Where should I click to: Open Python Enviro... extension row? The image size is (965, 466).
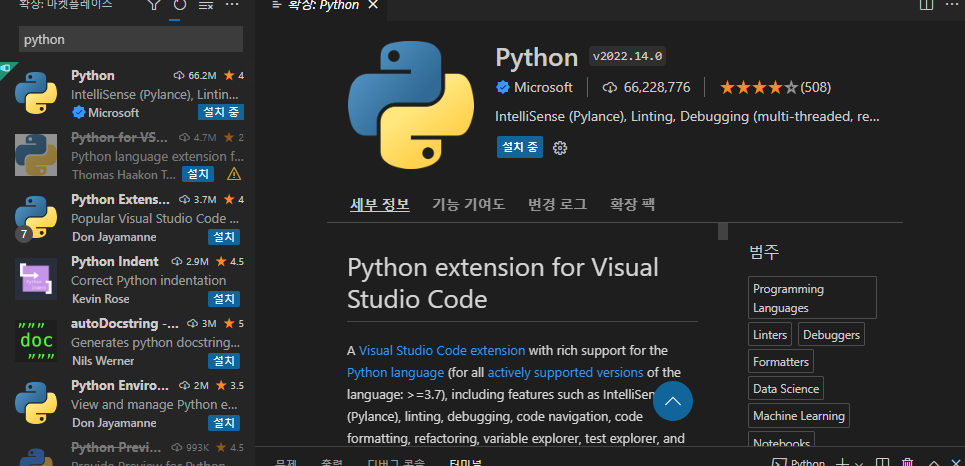[x=127, y=404]
